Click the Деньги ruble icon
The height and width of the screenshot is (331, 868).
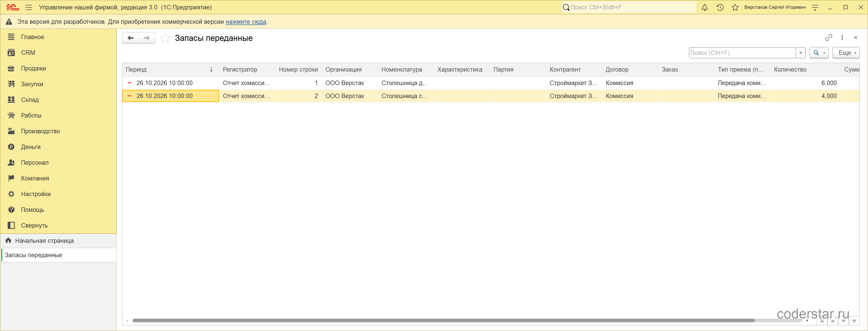(x=11, y=147)
